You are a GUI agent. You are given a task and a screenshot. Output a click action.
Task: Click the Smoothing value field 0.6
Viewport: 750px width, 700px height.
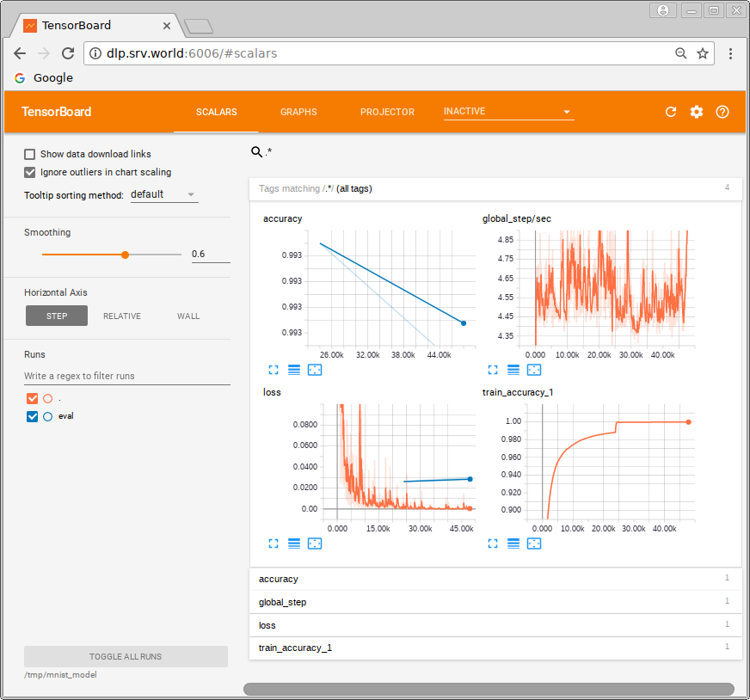pyautogui.click(x=211, y=254)
